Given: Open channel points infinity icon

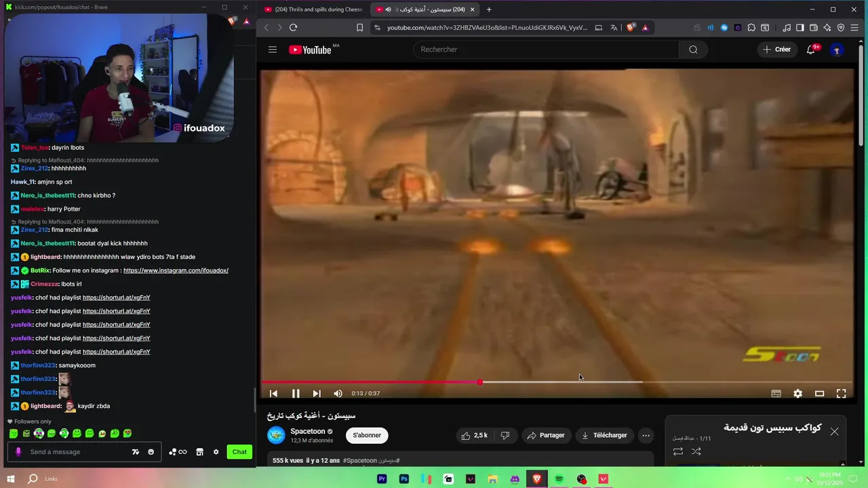Looking at the screenshot, I should [178, 452].
